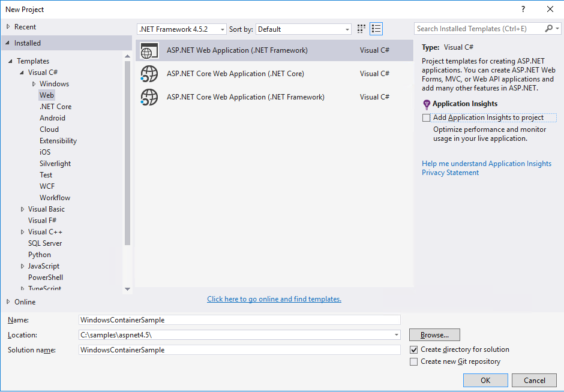
Task: Select the Workflow category
Action: pyautogui.click(x=55, y=198)
